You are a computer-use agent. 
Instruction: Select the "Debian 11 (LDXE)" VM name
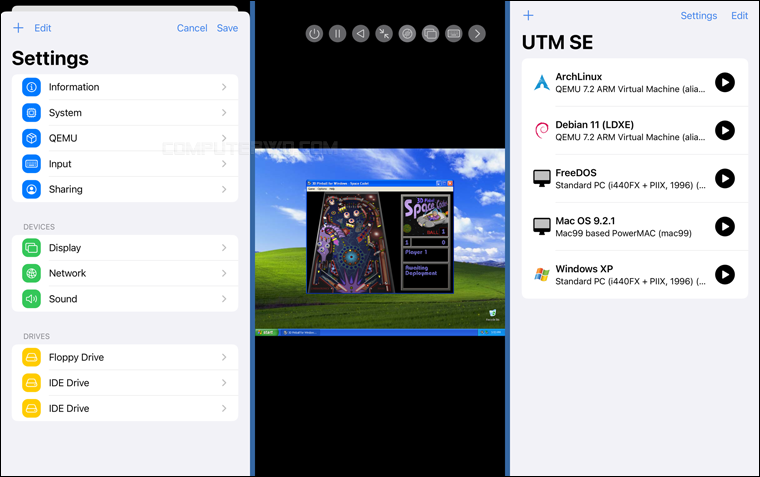click(594, 125)
